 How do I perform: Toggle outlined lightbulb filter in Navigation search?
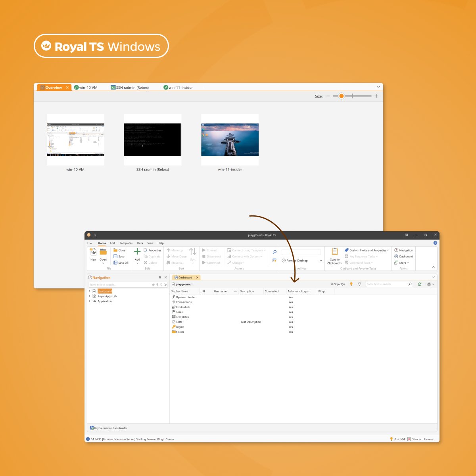click(161, 285)
